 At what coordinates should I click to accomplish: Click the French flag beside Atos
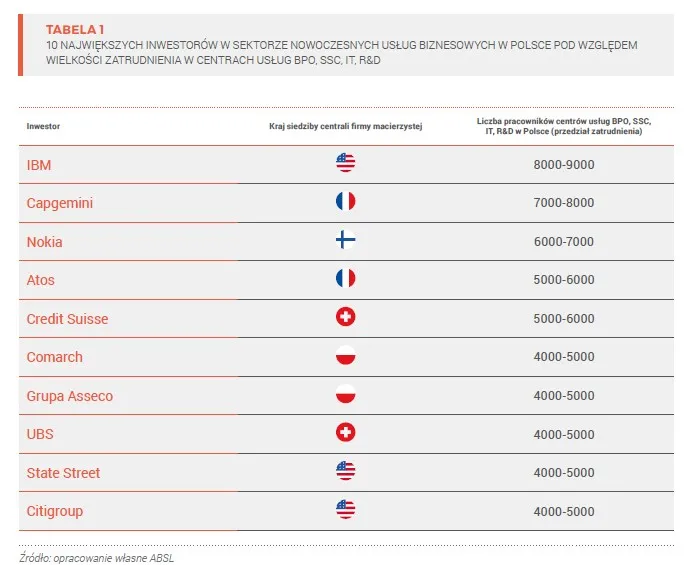click(346, 279)
